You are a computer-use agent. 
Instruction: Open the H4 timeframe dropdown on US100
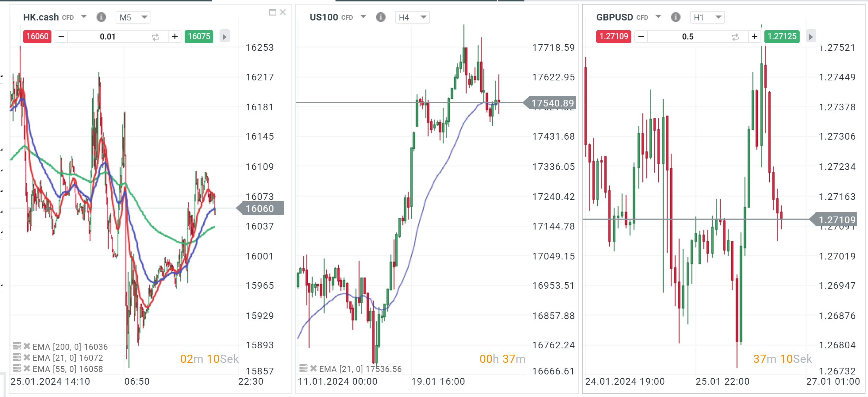[412, 17]
